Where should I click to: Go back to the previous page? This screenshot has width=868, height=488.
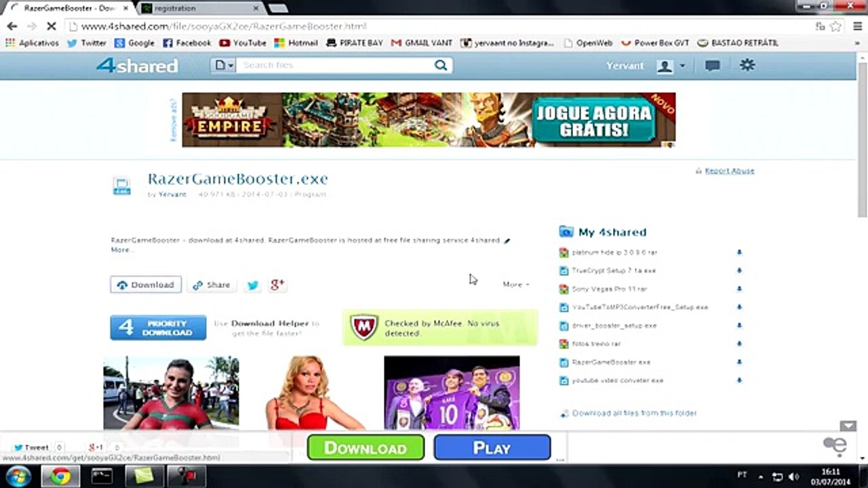pos(12,26)
